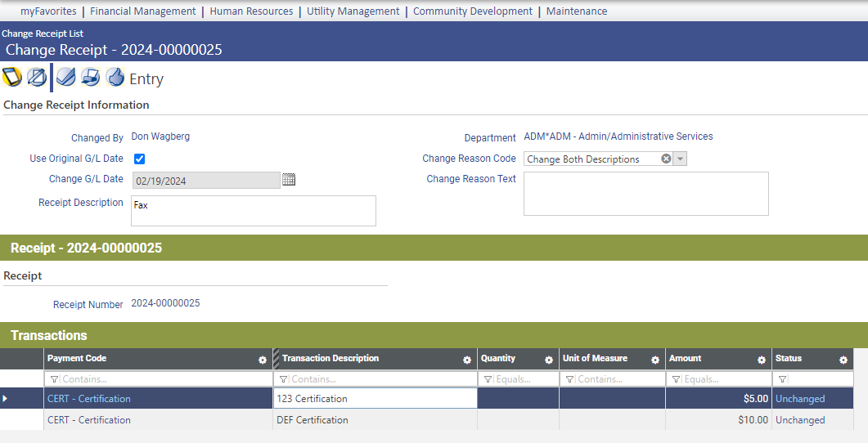Screen dimensions: 868x443
Task: Edit the 123 Certification description cell
Action: pos(376,398)
